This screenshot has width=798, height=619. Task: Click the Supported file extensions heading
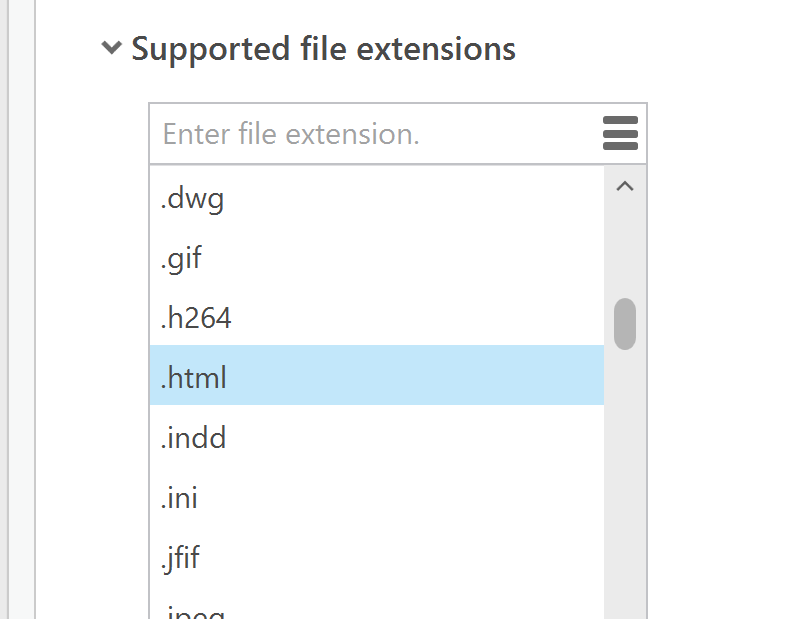click(323, 48)
